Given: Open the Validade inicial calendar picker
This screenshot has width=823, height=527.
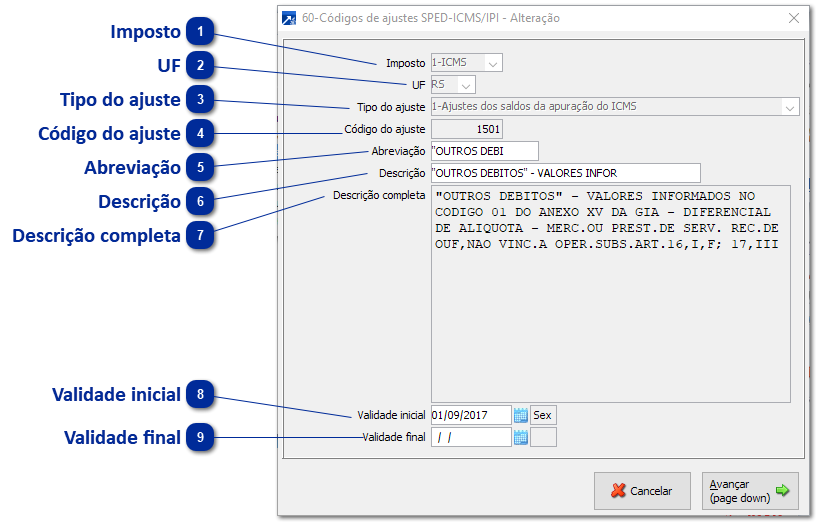Looking at the screenshot, I should (520, 415).
